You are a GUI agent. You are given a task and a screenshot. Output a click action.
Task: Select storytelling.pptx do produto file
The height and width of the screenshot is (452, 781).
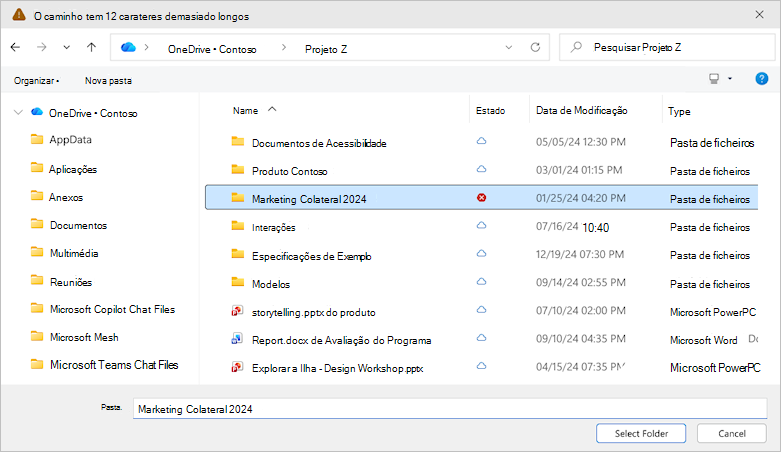(x=313, y=312)
